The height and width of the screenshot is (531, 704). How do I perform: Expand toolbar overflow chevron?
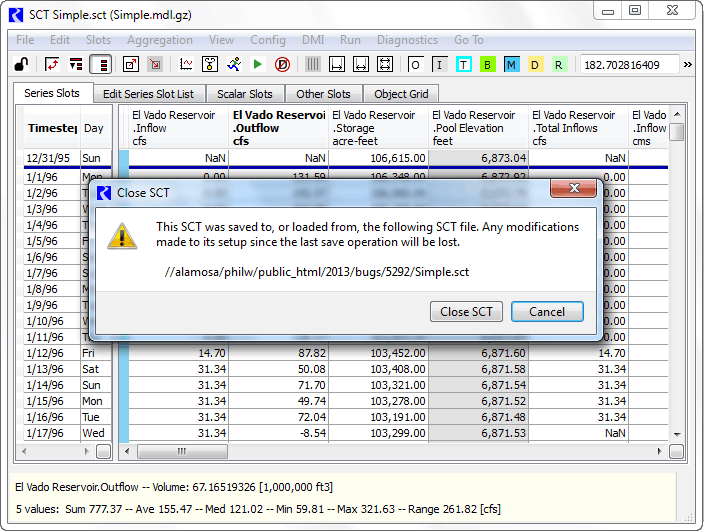pos(687,65)
